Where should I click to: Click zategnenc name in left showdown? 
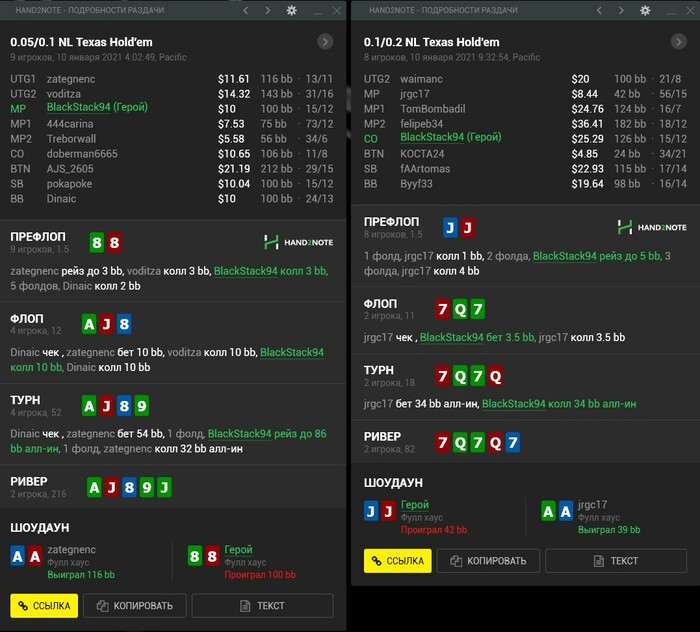pyautogui.click(x=71, y=550)
